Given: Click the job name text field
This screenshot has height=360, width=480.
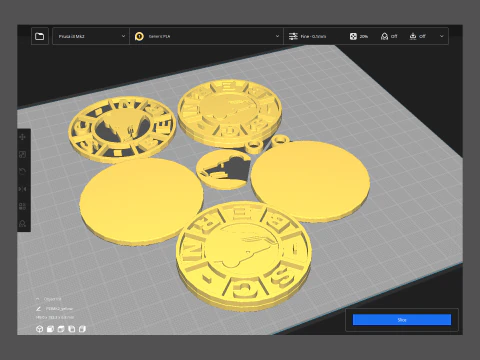Looking at the screenshot, I should pyautogui.click(x=59, y=309).
